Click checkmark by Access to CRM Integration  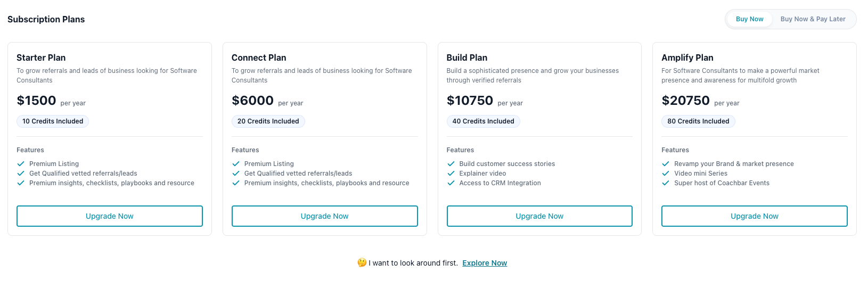(x=451, y=183)
